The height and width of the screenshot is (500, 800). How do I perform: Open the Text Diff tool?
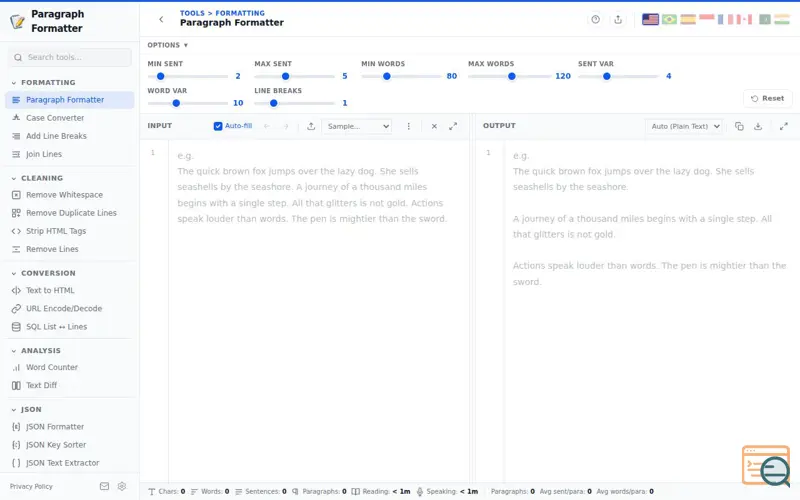click(69, 386)
